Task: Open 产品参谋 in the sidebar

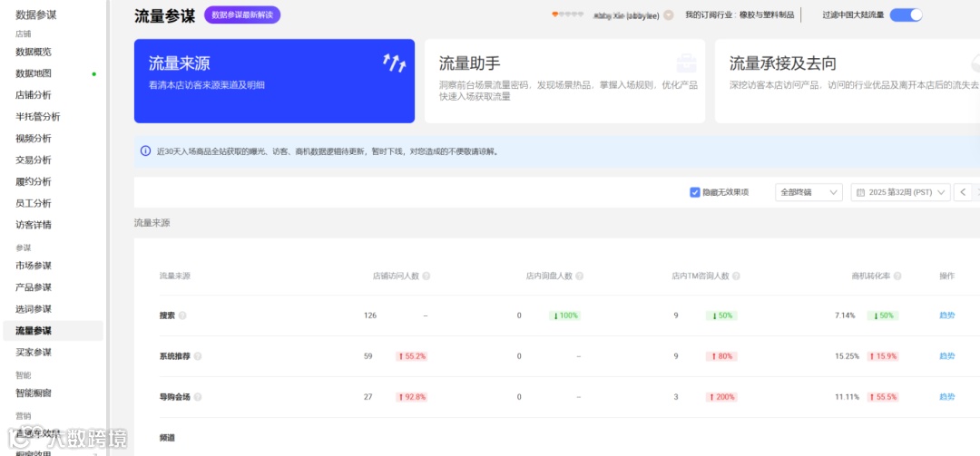Action: pos(34,287)
